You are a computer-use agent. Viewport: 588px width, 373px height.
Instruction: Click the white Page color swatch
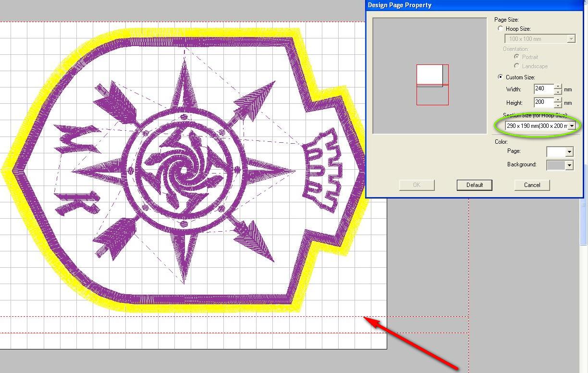(x=556, y=151)
